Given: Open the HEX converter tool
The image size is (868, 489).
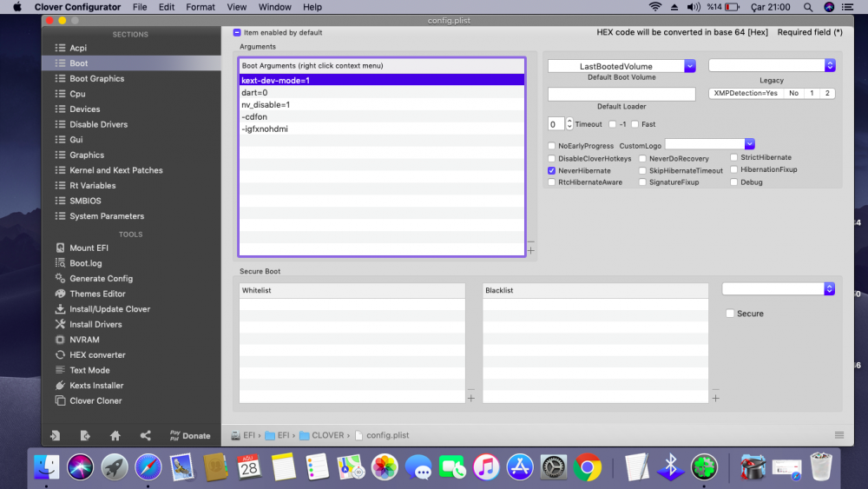Looking at the screenshot, I should [97, 355].
